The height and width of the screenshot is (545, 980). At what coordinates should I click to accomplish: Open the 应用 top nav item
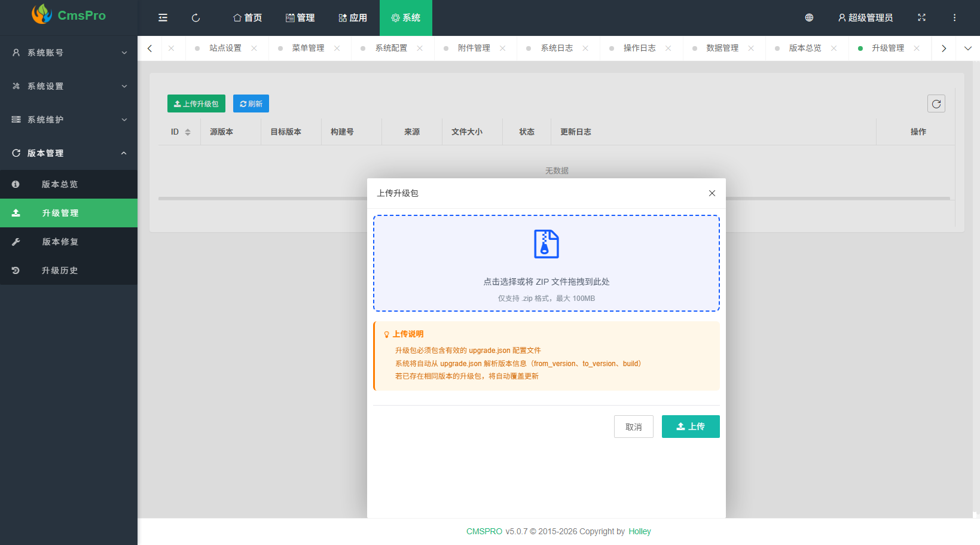(x=353, y=18)
